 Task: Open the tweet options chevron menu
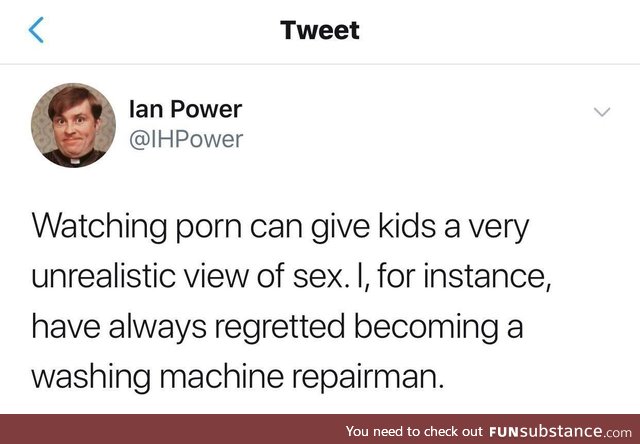(x=602, y=111)
